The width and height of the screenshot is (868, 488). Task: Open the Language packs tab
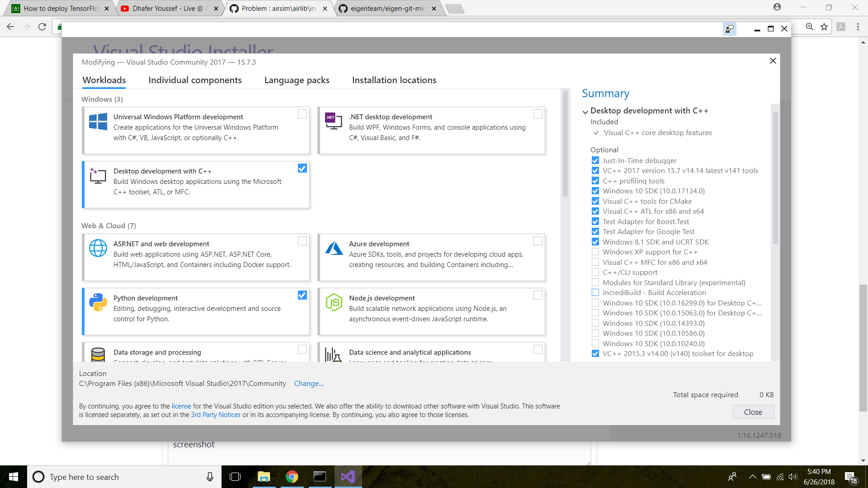coord(296,80)
